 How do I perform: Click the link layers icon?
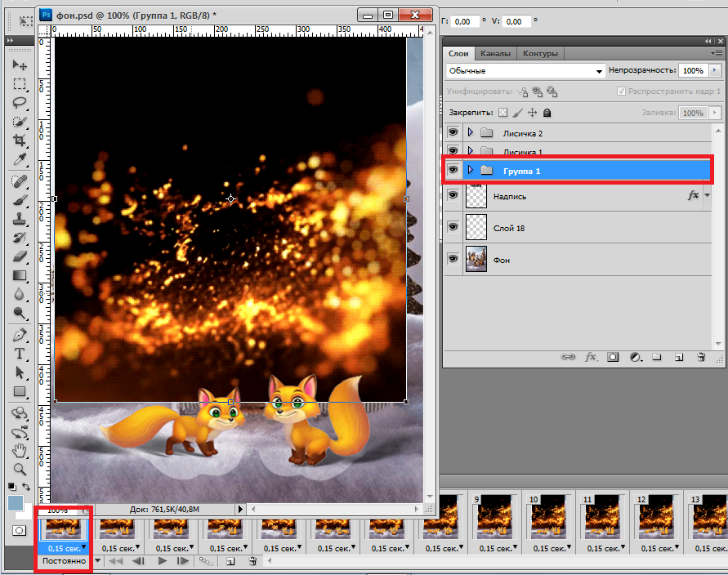(x=567, y=357)
